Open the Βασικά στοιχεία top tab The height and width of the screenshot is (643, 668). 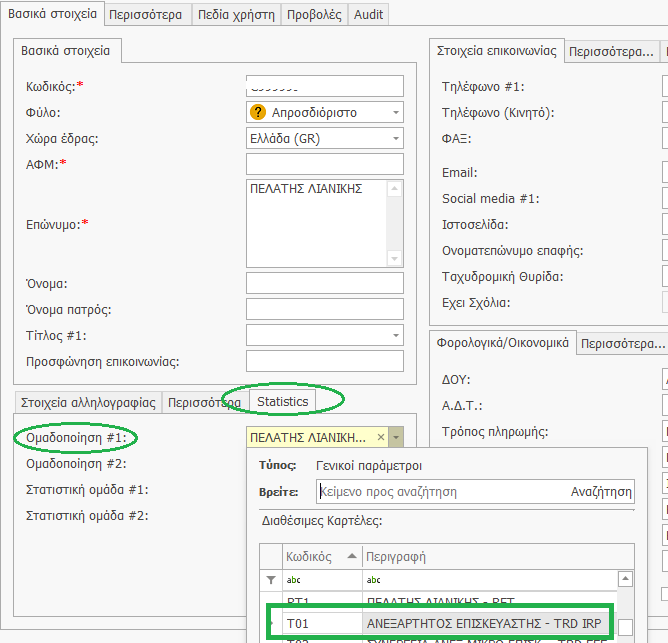[x=52, y=14]
